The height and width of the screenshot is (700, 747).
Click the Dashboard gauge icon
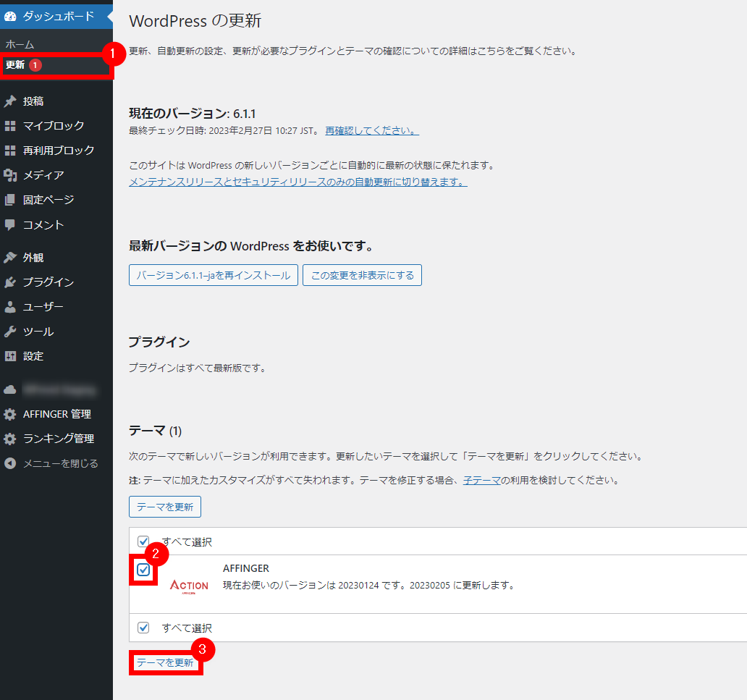click(10, 16)
